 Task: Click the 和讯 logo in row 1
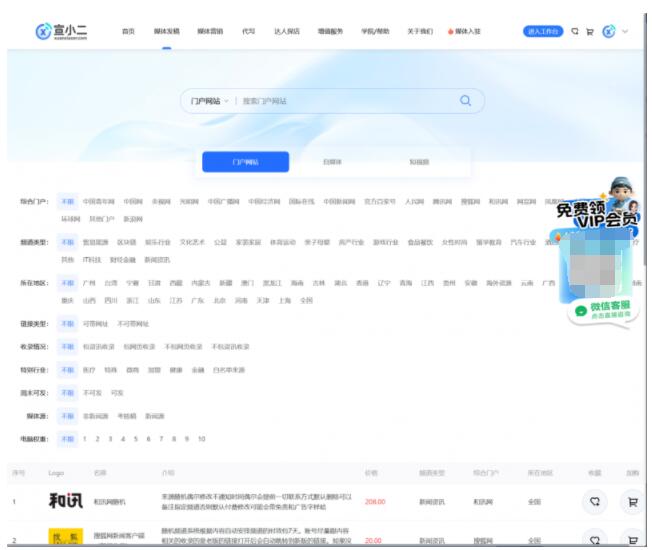66,501
